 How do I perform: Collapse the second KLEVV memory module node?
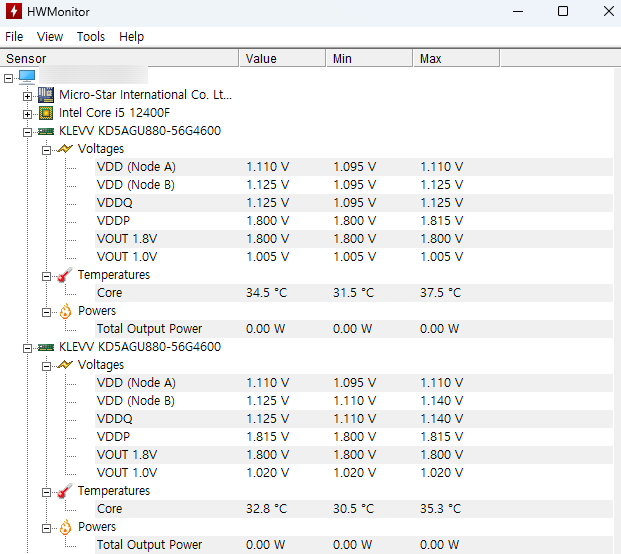click(27, 348)
